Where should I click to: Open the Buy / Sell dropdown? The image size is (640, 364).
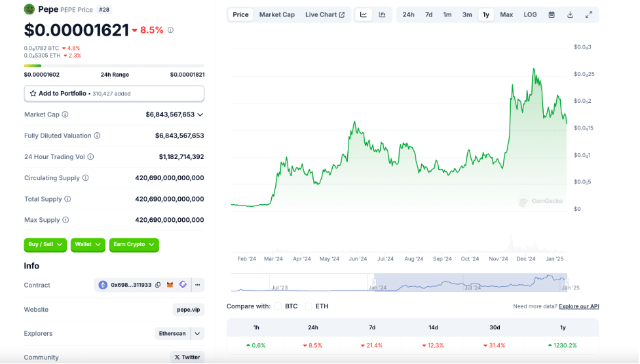coord(45,244)
